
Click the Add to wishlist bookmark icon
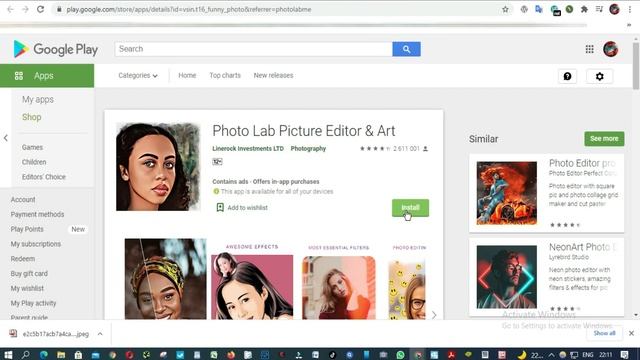tap(220, 207)
